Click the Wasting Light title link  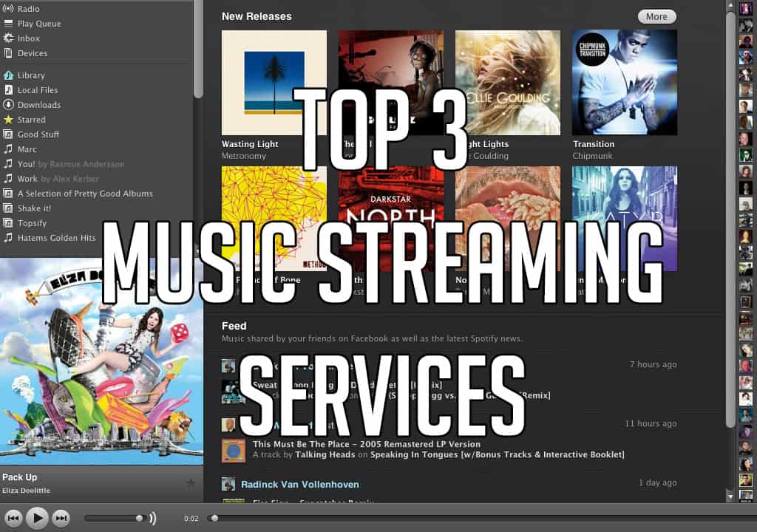pyautogui.click(x=250, y=144)
